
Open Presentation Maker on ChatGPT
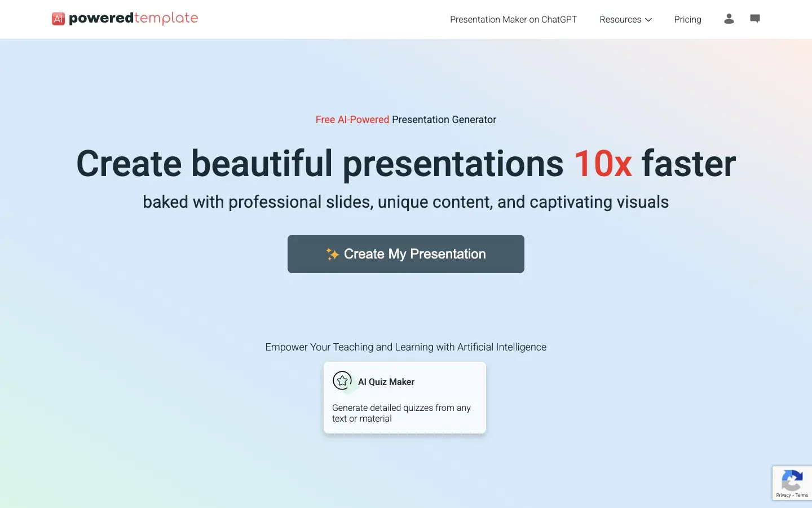pos(513,19)
